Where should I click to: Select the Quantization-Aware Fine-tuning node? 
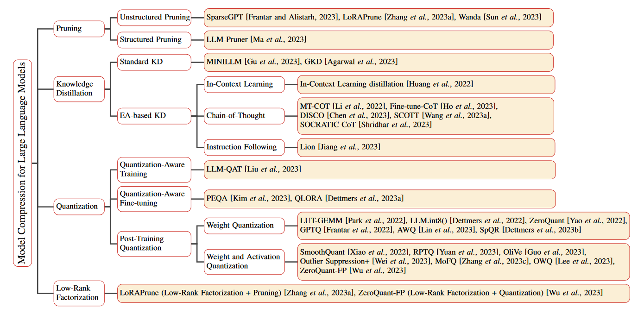[154, 199]
